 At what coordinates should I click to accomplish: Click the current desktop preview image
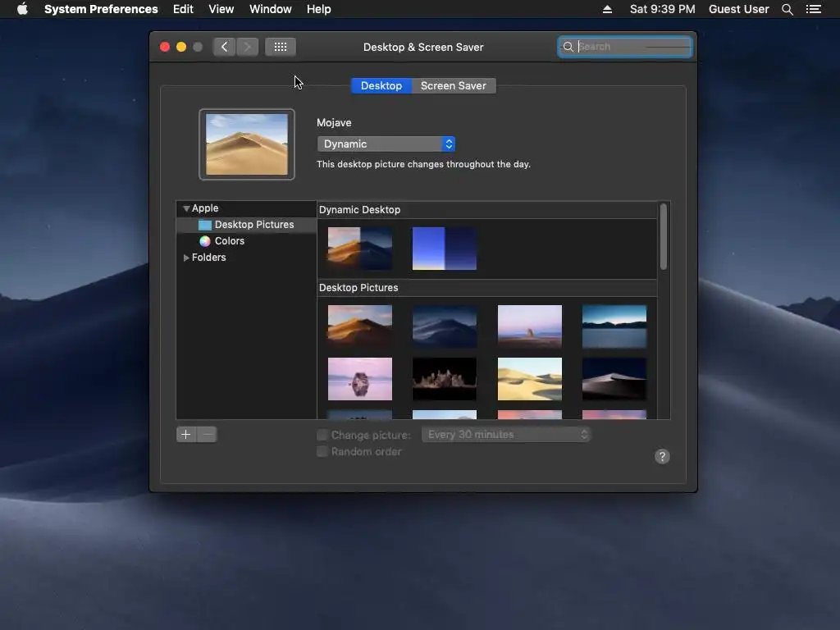pos(247,144)
